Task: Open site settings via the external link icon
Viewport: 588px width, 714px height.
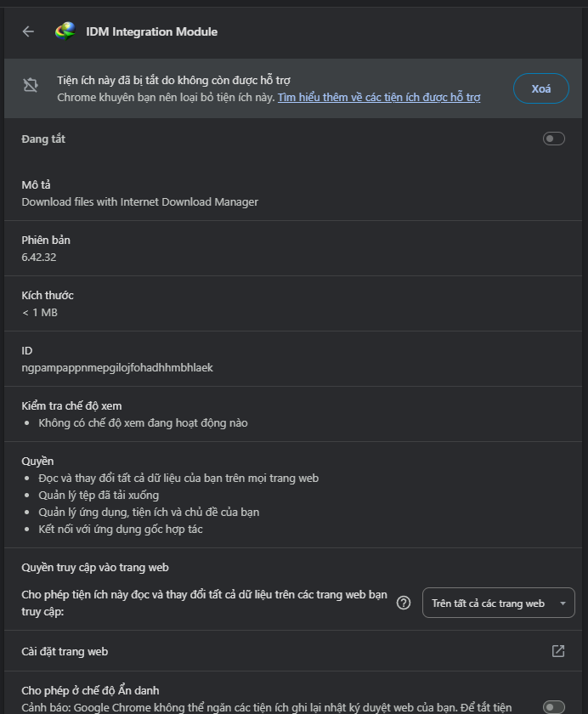Action: coord(558,651)
